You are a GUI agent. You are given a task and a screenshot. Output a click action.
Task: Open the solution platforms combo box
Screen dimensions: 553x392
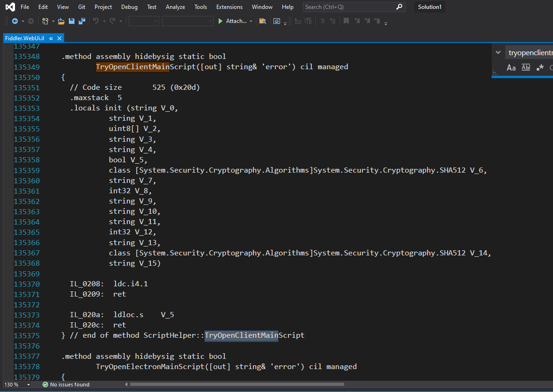188,21
